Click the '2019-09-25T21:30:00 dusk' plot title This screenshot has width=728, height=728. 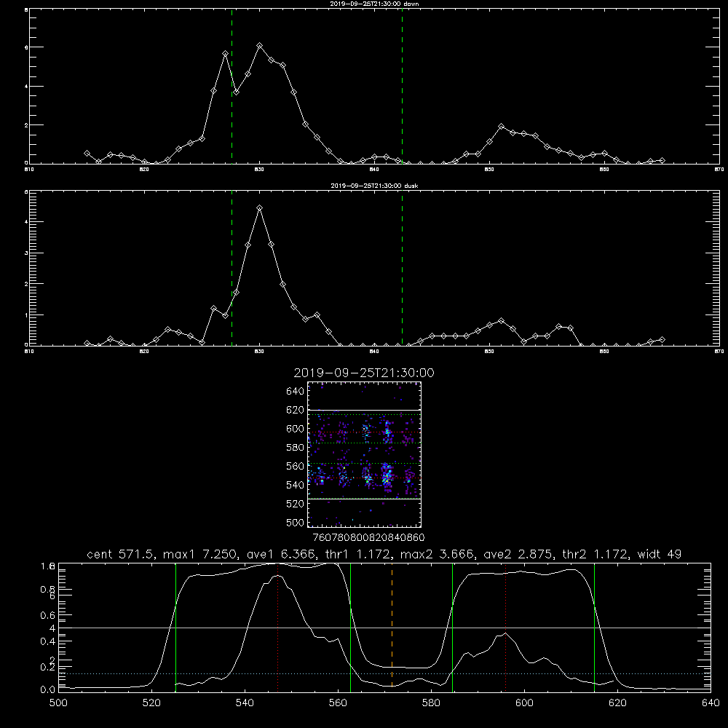[x=374, y=186]
